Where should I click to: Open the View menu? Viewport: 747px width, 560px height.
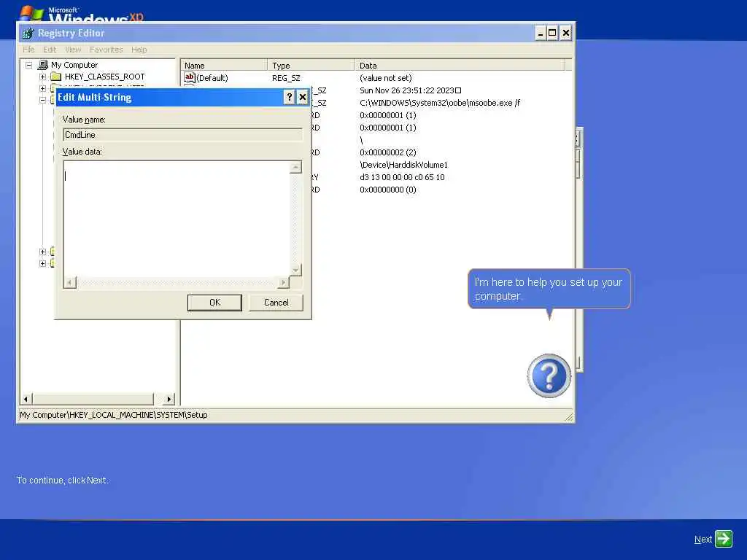(73, 50)
